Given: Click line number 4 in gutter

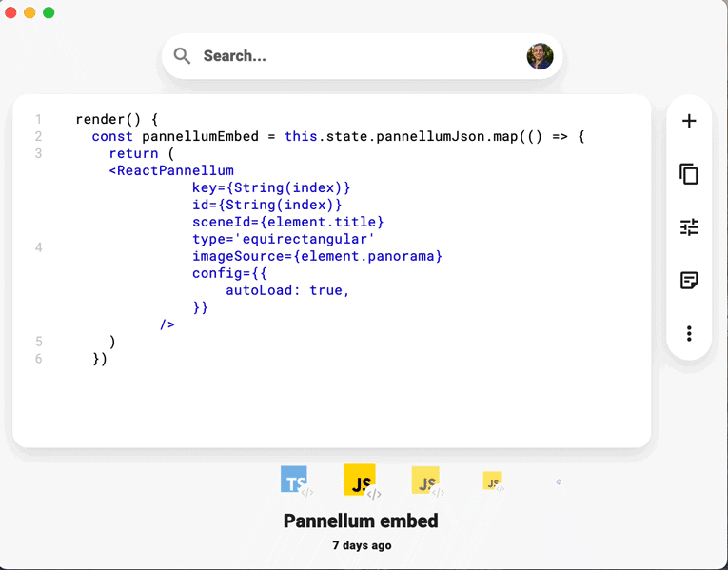Looking at the screenshot, I should pos(38,247).
